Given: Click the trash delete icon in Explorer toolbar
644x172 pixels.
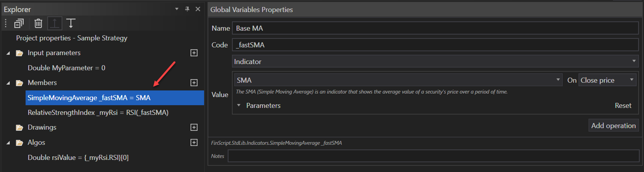Looking at the screenshot, I should pyautogui.click(x=38, y=23).
